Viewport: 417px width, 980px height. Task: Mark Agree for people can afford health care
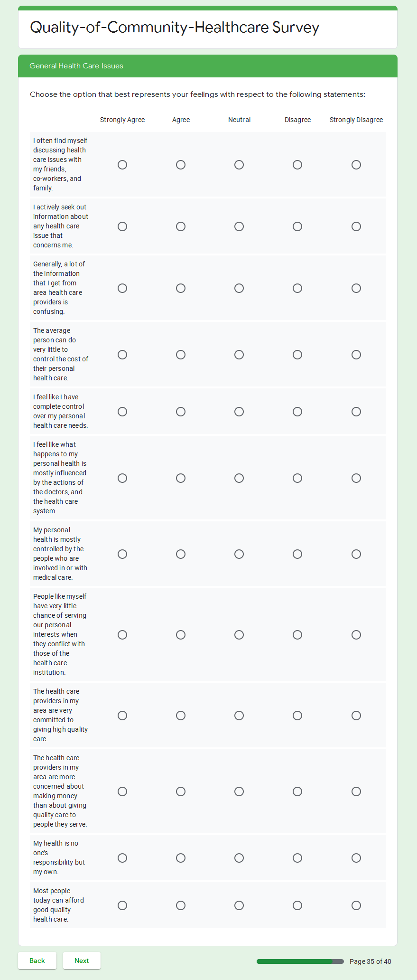click(181, 905)
